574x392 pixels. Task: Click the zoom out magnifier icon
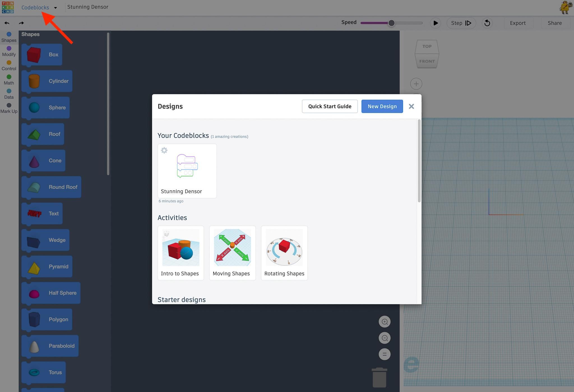point(385,338)
